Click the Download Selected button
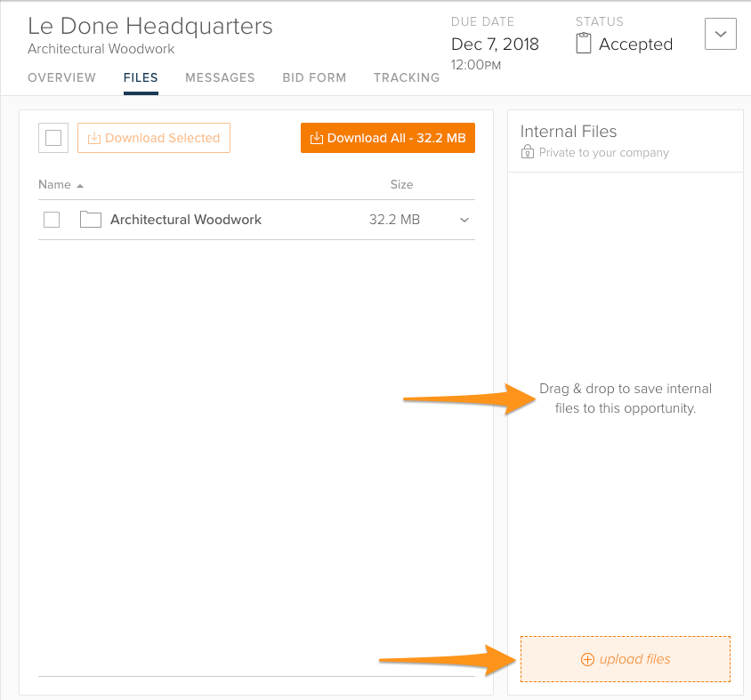Screen dimensions: 751x700 (154, 138)
